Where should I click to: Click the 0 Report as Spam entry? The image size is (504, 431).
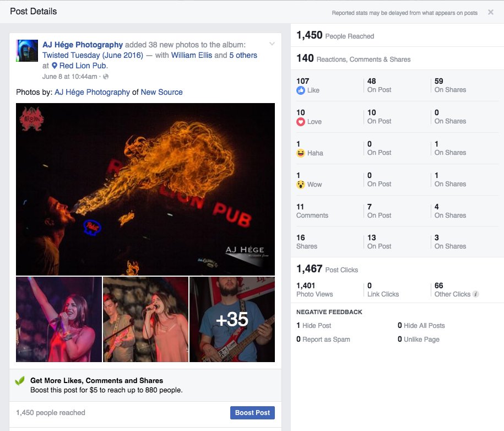click(x=323, y=340)
